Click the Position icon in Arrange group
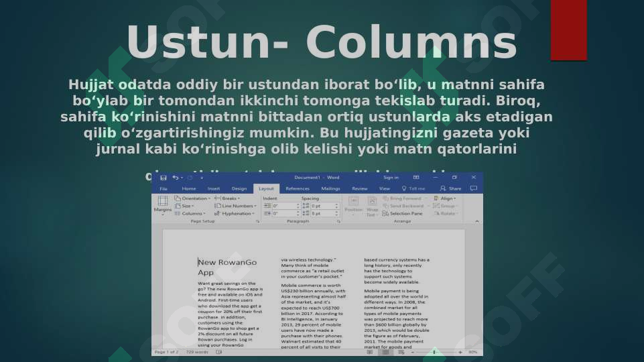Screen dimensions: 644x362 click(x=353, y=201)
